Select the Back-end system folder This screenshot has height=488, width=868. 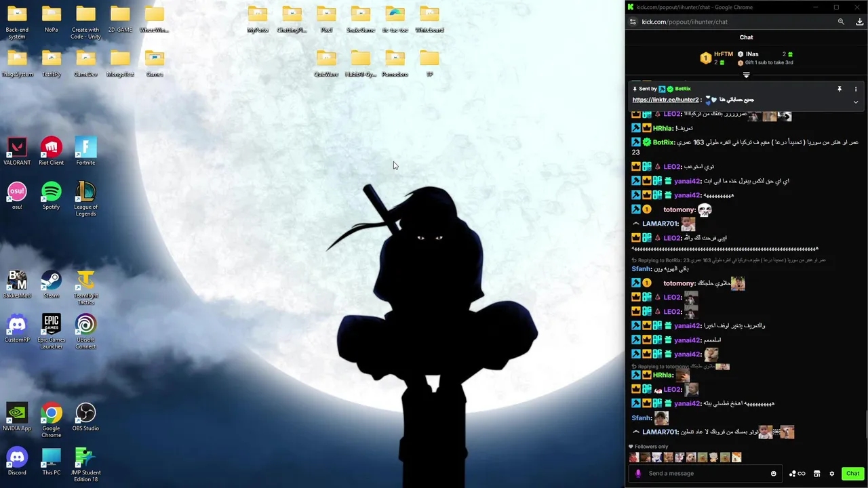[x=17, y=22]
